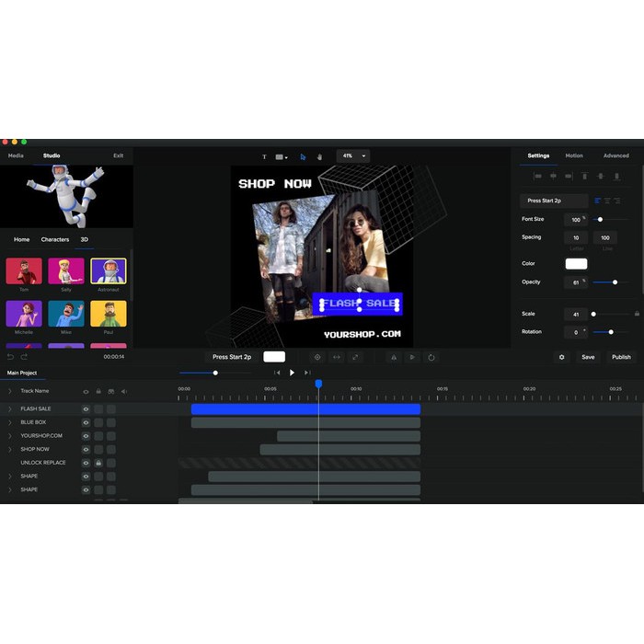Adjust the Rotation slider
644x644 pixels.
(611, 332)
